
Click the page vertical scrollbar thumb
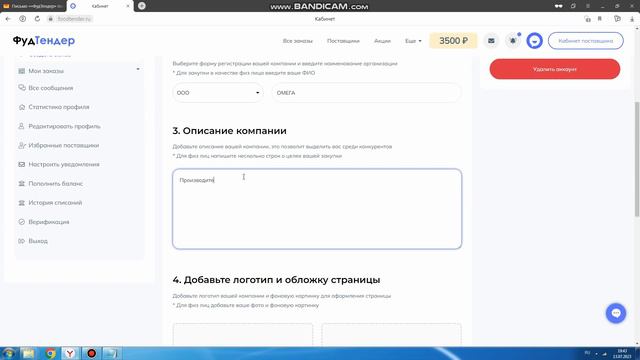637,159
